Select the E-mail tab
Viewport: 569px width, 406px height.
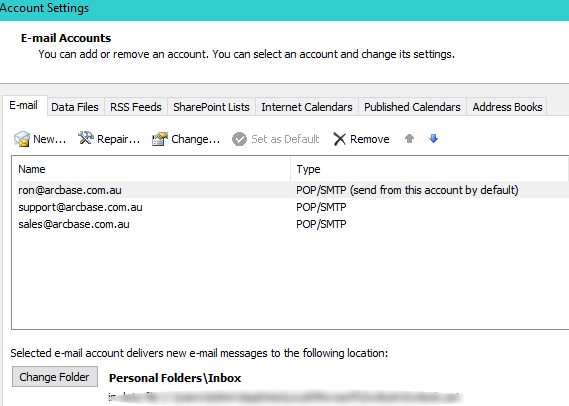pyautogui.click(x=24, y=106)
